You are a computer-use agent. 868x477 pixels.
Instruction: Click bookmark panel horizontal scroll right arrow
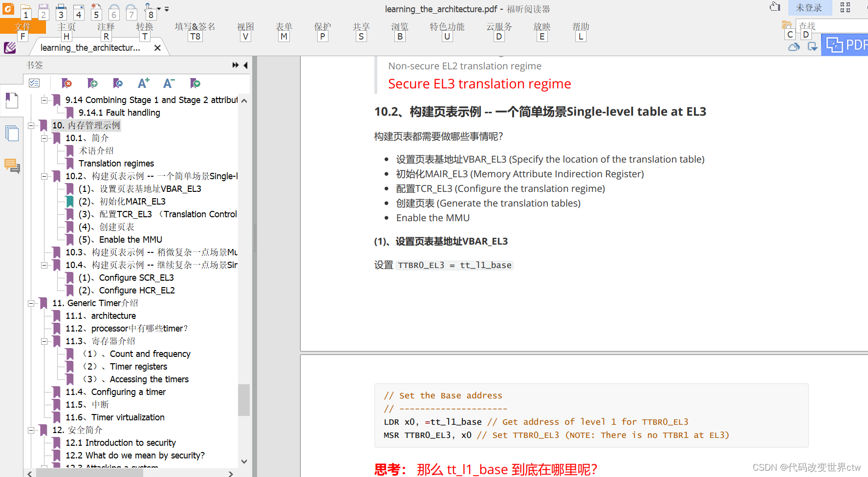pos(231,474)
